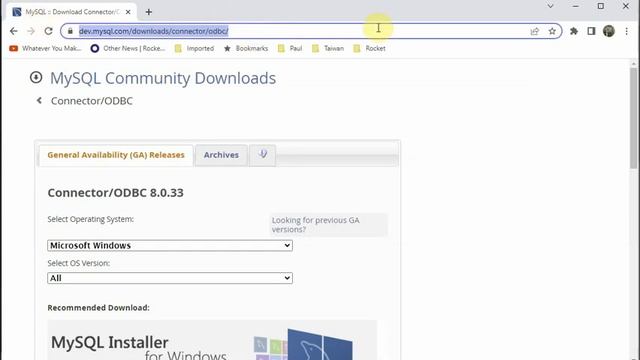Bookmark this page with star icon
This screenshot has height=360, width=640.
point(552,31)
